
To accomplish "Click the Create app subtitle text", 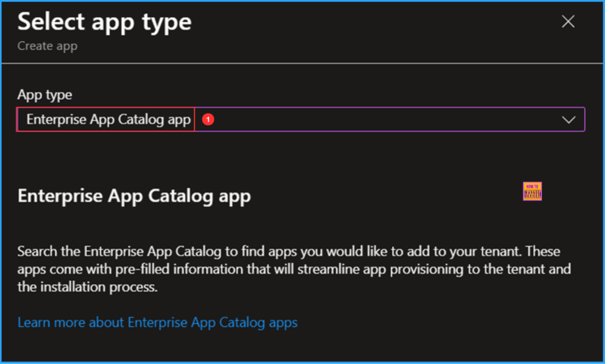I will click(47, 45).
